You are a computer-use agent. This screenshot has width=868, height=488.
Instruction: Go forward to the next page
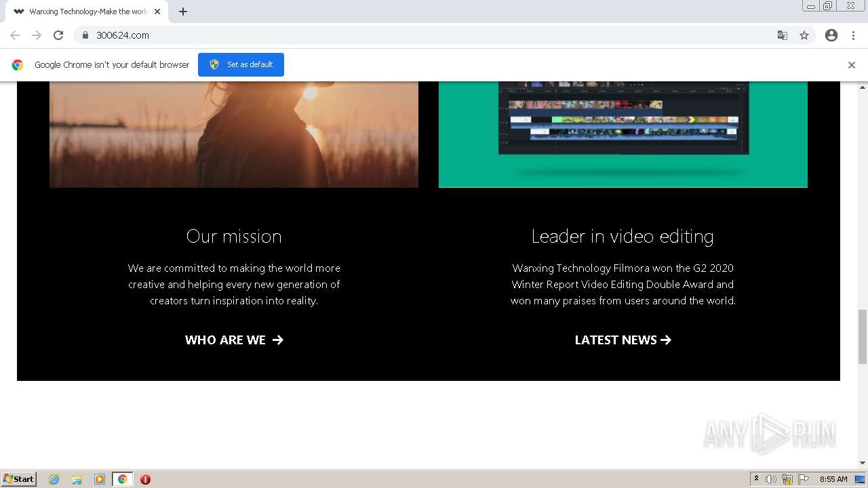[37, 35]
